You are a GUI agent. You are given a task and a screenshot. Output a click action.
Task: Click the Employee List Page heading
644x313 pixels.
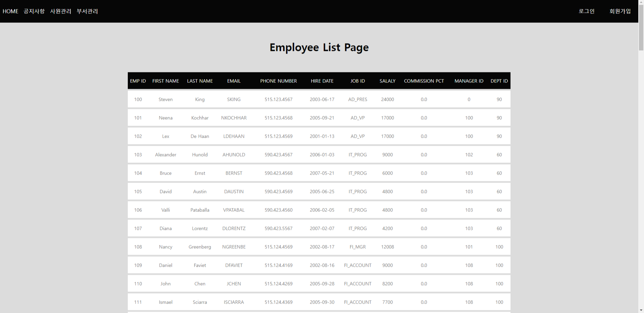click(319, 48)
